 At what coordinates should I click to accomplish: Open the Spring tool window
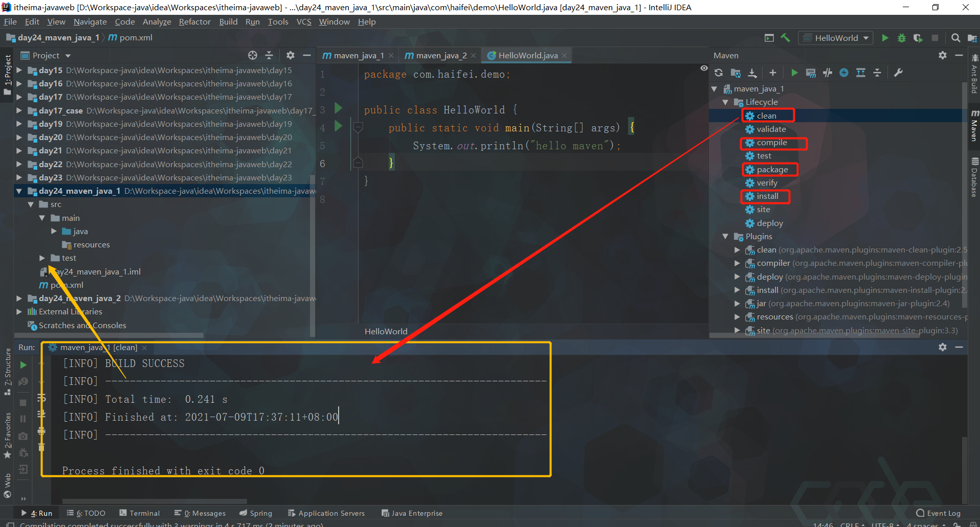[256, 513]
